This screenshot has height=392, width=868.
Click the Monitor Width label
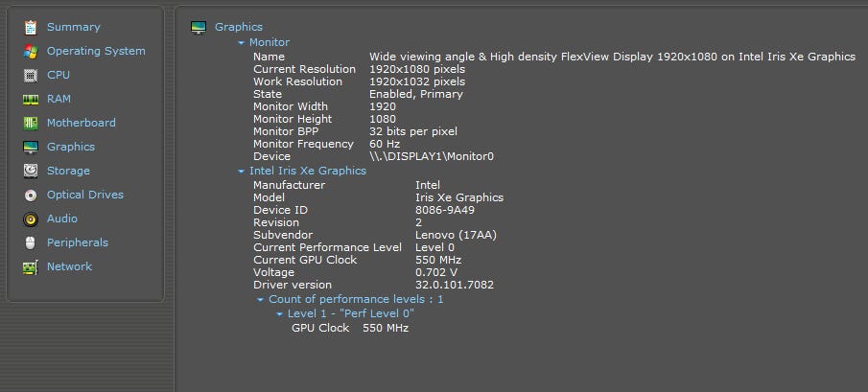click(291, 106)
